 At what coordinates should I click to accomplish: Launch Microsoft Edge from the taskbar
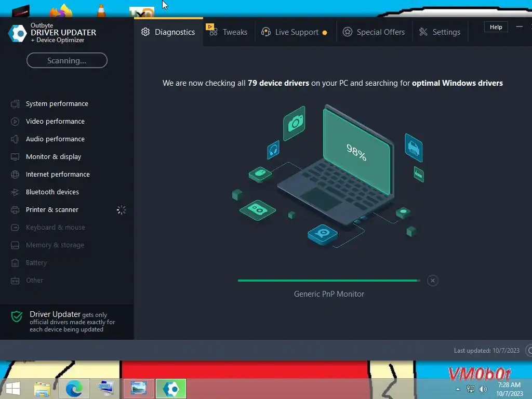click(x=74, y=389)
